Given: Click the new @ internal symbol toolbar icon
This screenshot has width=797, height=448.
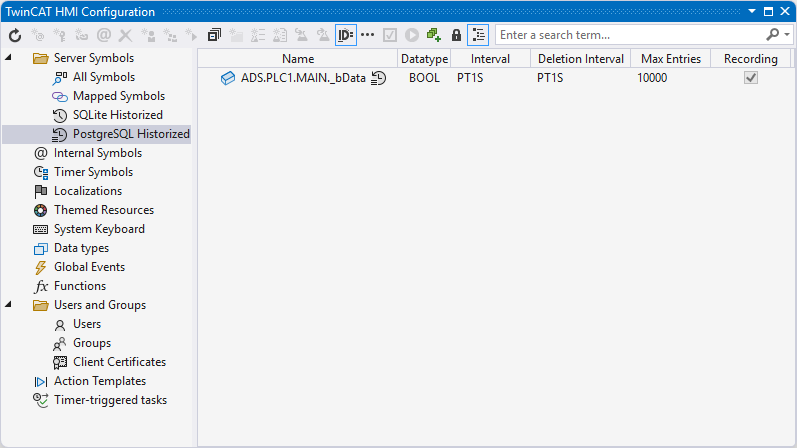Looking at the screenshot, I should click(38, 35).
